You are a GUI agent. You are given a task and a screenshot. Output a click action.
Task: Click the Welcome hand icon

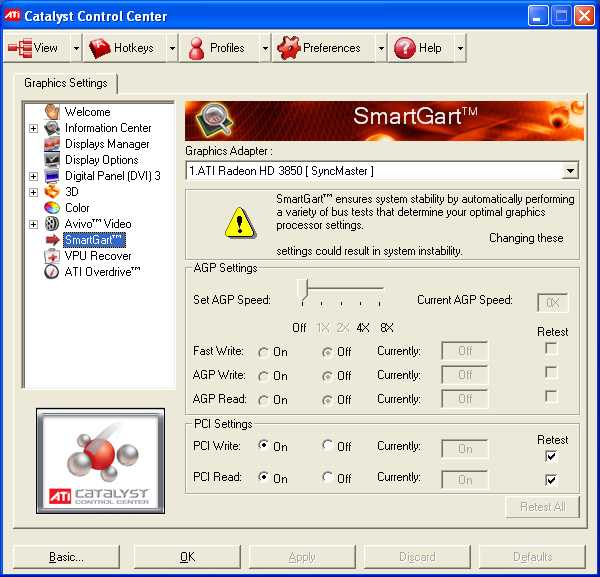[x=52, y=112]
